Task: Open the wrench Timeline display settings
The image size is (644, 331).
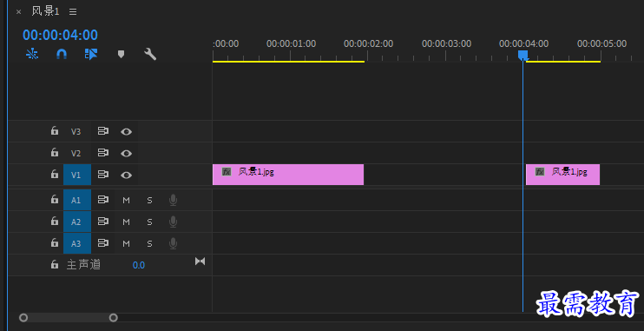Action: tap(150, 54)
